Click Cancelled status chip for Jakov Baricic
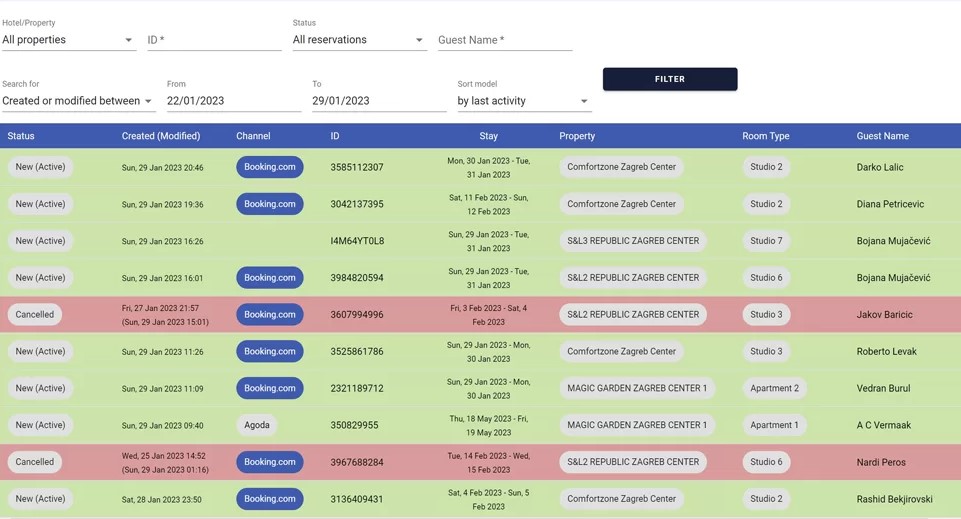Screen dimensions: 961x519 [35, 314]
